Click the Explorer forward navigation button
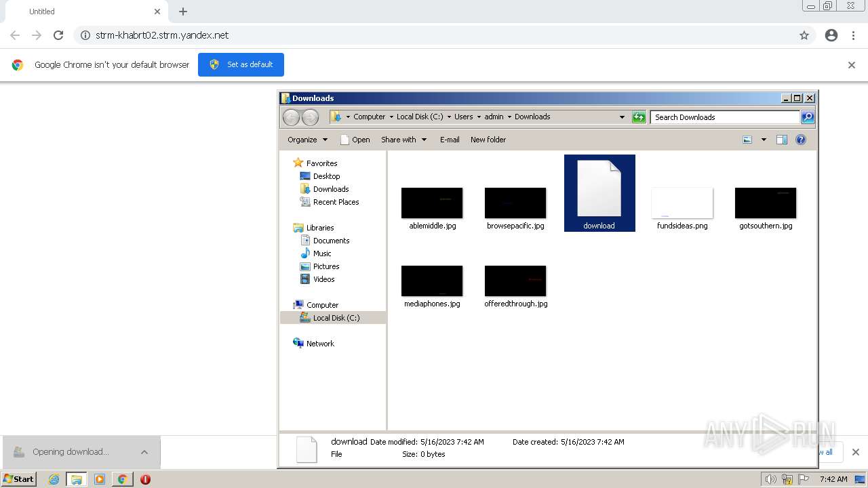This screenshot has width=868, height=488. (x=310, y=117)
